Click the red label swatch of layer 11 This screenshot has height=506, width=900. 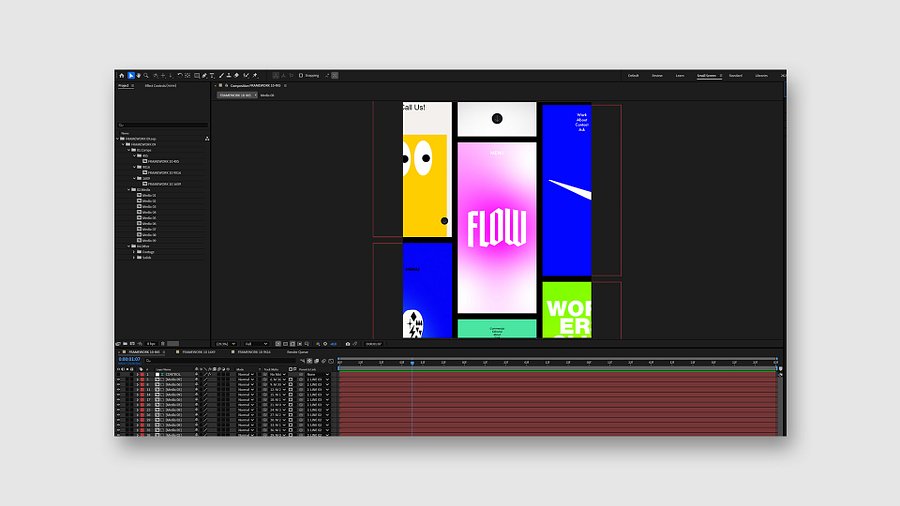[x=142, y=390]
